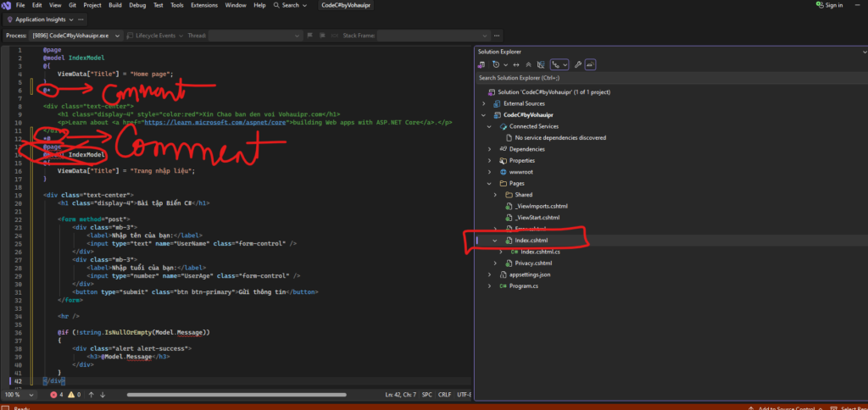
Task: Expand the wwwroot folder
Action: pos(490,171)
